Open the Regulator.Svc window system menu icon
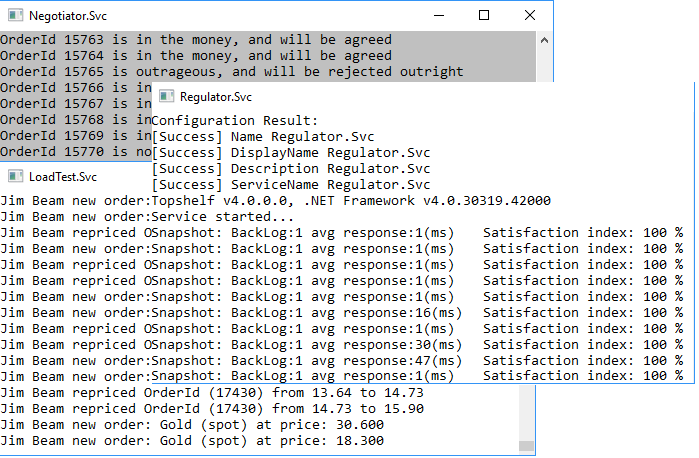This screenshot has height=458, width=699. pyautogui.click(x=167, y=97)
